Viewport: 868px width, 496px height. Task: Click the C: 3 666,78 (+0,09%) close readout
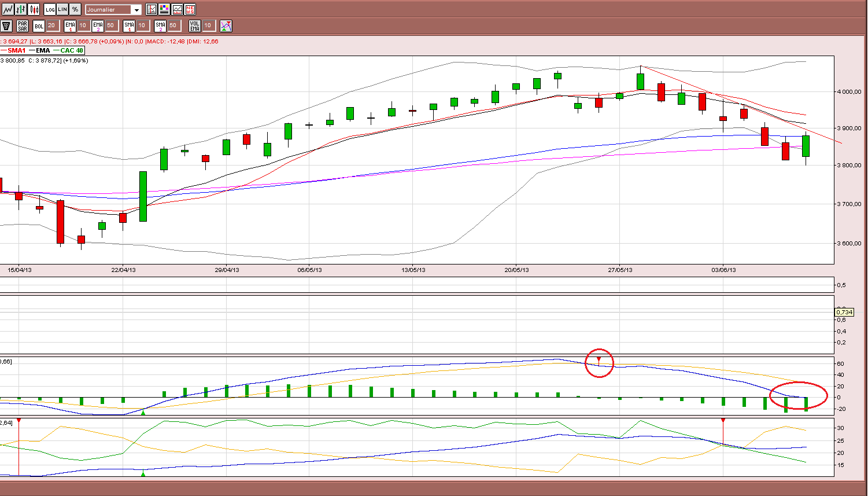tap(94, 42)
